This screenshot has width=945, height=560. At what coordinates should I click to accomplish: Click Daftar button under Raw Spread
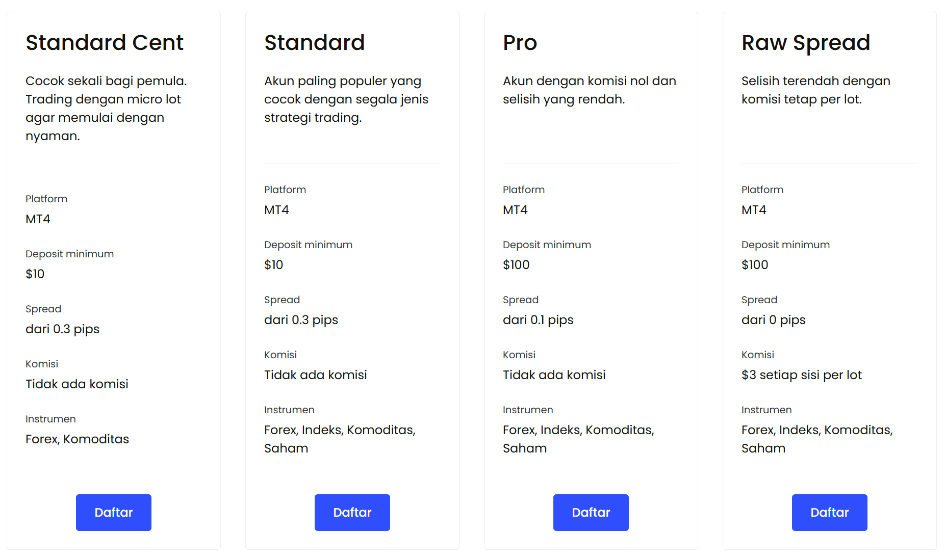click(830, 512)
